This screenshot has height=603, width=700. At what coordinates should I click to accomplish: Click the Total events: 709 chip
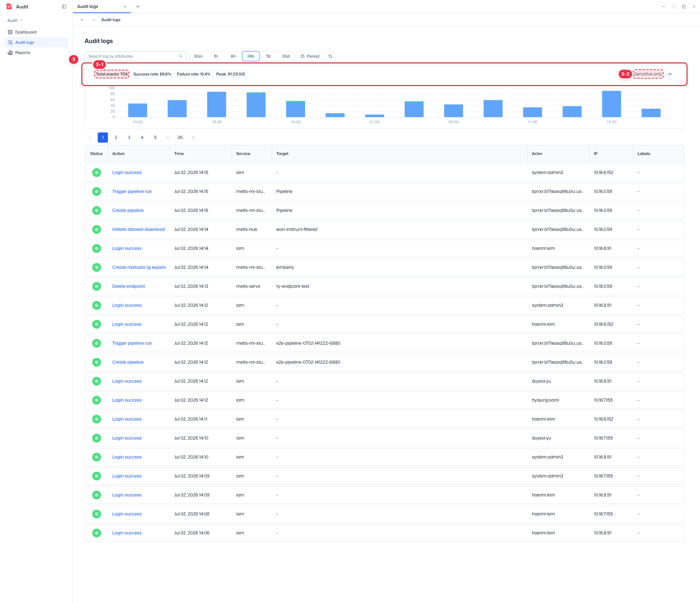click(x=112, y=74)
